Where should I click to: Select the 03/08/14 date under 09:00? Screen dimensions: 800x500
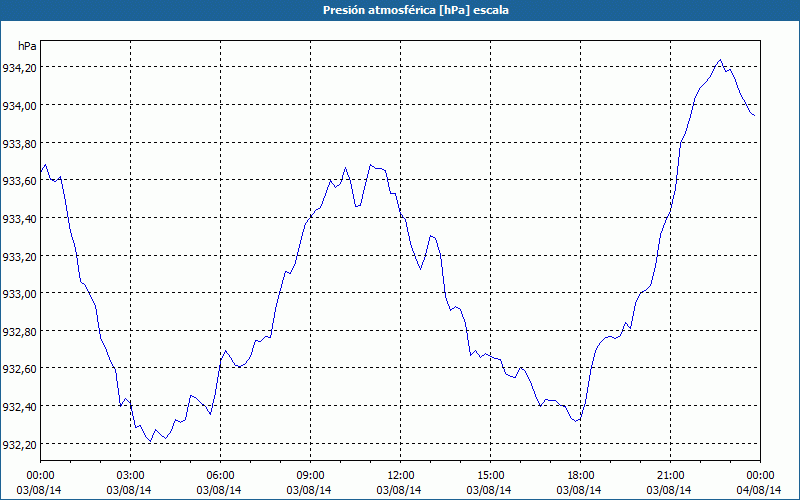(x=309, y=490)
